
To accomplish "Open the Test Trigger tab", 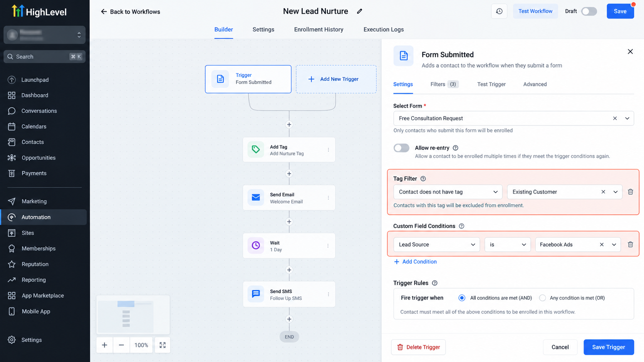I will (x=491, y=84).
